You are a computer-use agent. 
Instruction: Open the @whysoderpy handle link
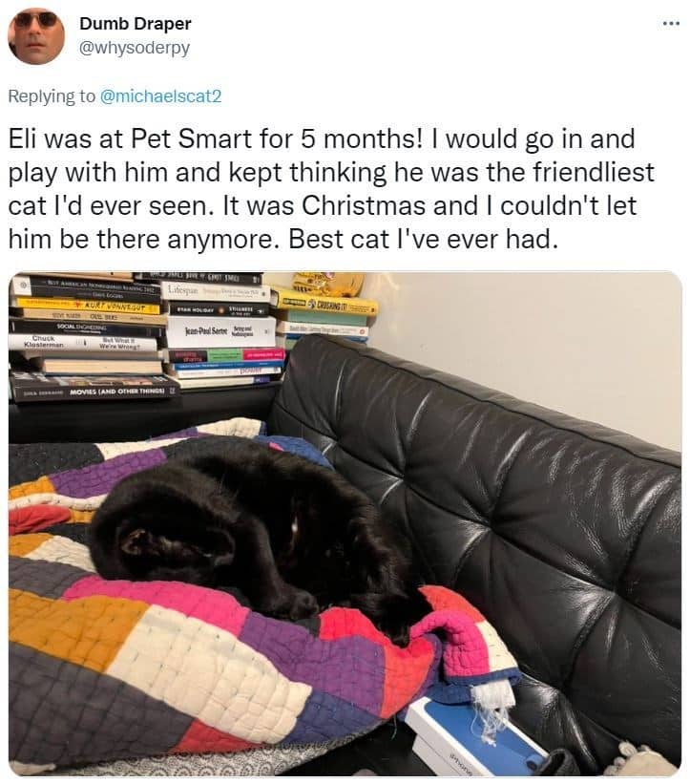click(135, 48)
